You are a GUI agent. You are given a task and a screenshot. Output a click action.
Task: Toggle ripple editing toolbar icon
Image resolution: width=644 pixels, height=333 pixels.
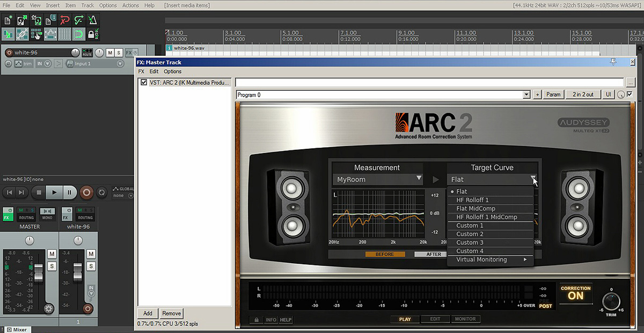pos(36,34)
